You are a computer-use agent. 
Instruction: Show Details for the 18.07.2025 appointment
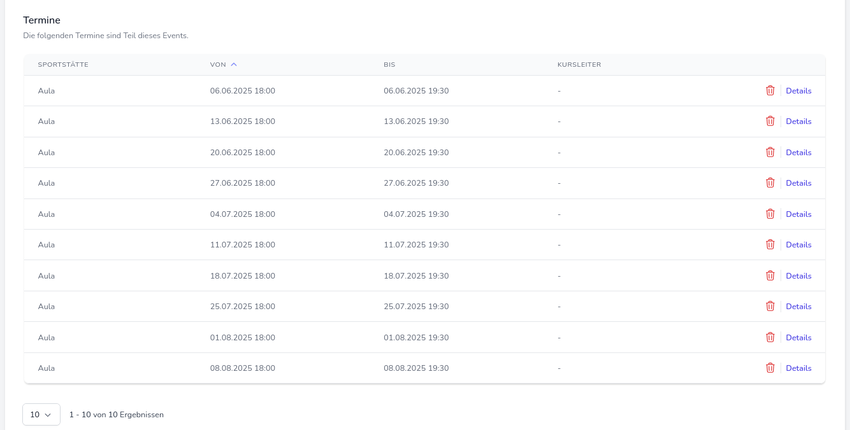798,276
